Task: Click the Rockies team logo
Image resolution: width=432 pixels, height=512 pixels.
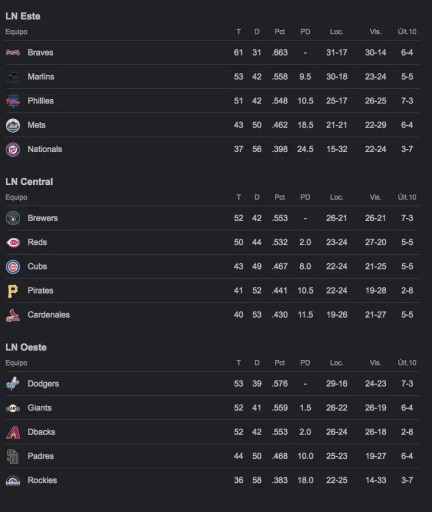Action: click(13, 480)
